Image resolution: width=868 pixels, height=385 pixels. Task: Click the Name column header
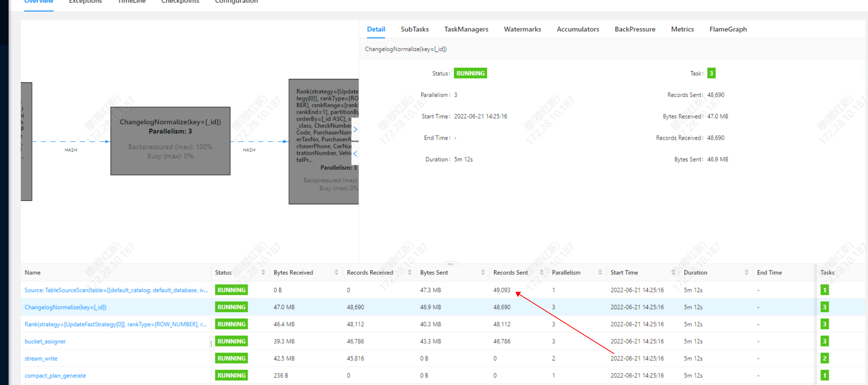click(32, 273)
